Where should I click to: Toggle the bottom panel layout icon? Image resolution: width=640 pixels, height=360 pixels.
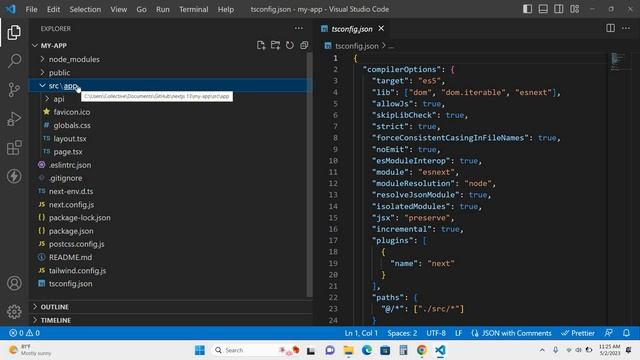coord(543,9)
